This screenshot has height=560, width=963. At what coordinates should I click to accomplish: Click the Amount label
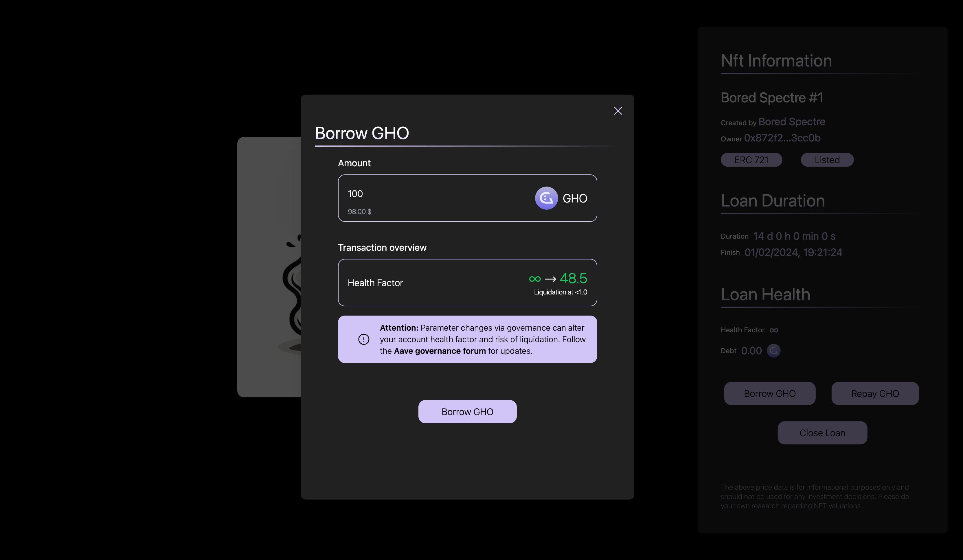[354, 163]
